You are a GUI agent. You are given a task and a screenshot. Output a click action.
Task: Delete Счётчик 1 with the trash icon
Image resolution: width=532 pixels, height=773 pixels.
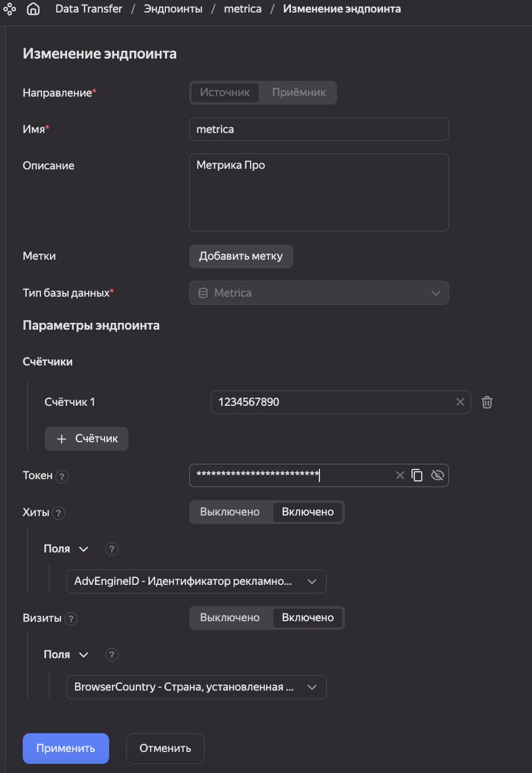487,402
